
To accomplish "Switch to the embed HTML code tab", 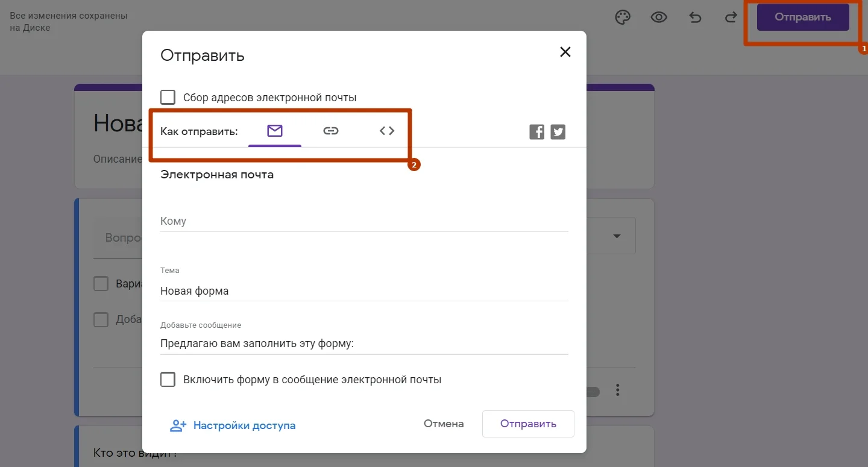I will [x=387, y=131].
